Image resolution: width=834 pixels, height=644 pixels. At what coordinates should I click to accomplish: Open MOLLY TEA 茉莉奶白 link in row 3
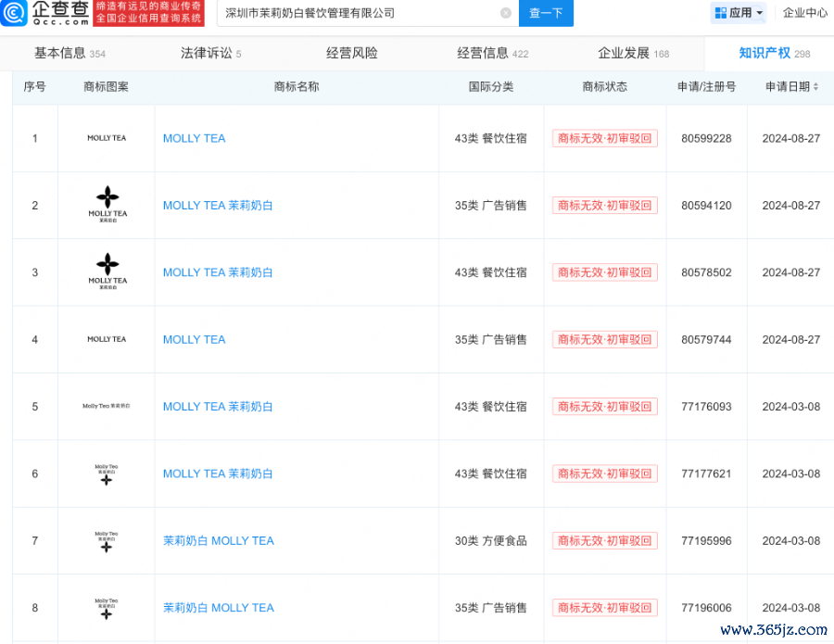[x=218, y=272]
